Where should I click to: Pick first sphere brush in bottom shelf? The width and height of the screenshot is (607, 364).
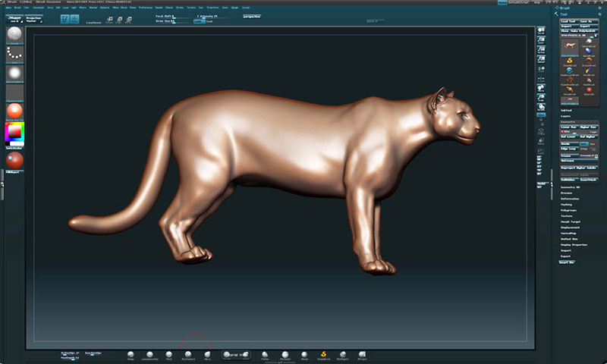[x=131, y=355]
